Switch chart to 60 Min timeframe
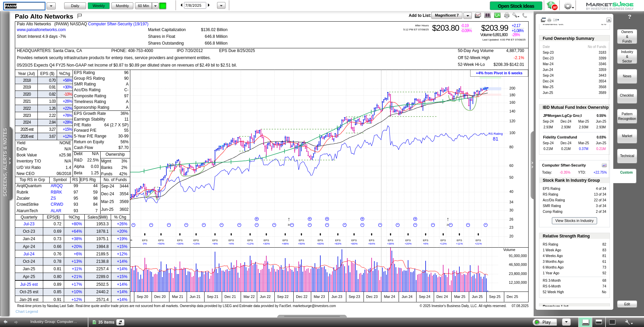644x327 pixels. [x=143, y=6]
